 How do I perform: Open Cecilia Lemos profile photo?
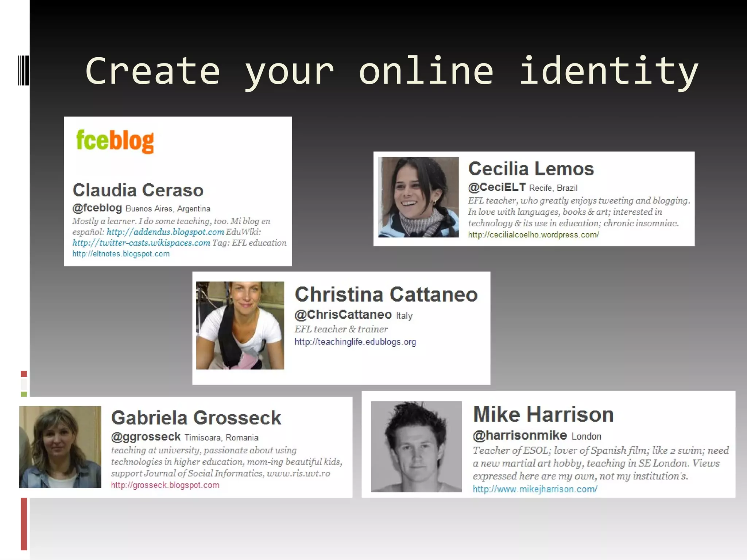point(418,197)
